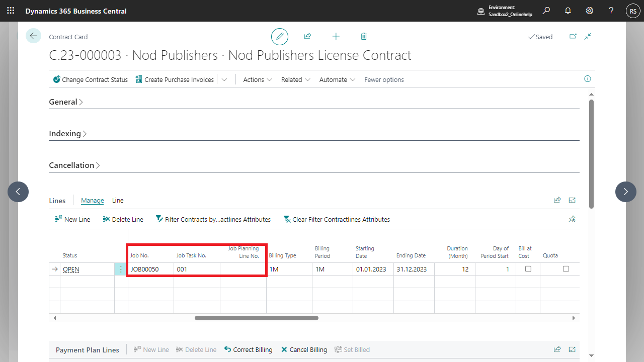The width and height of the screenshot is (644, 362).
Task: Open notifications bell icon
Action: (x=568, y=11)
